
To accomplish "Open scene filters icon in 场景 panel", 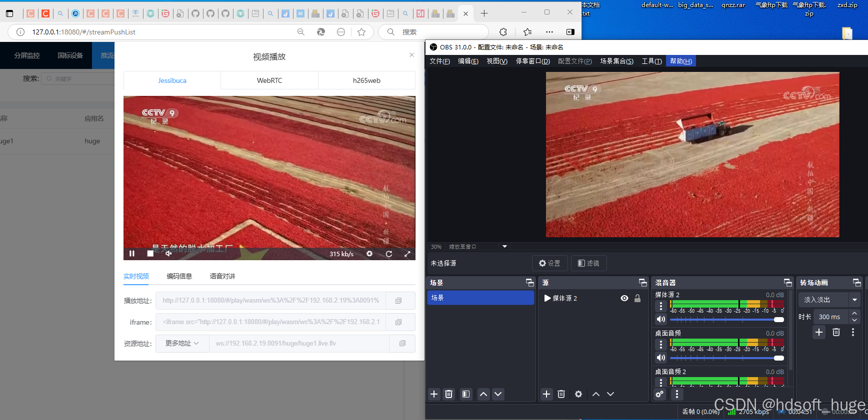I will [466, 394].
